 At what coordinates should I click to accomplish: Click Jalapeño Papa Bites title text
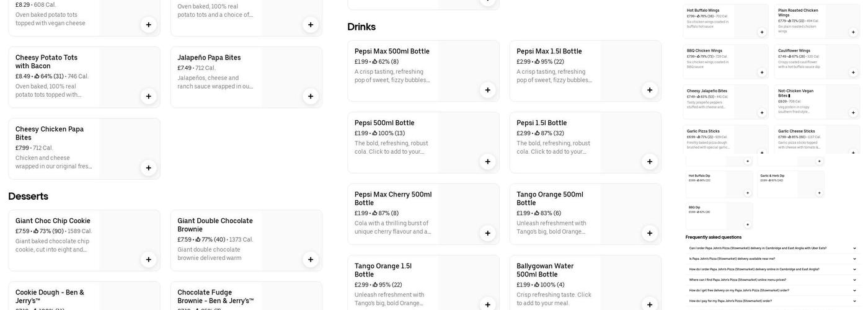click(x=209, y=58)
